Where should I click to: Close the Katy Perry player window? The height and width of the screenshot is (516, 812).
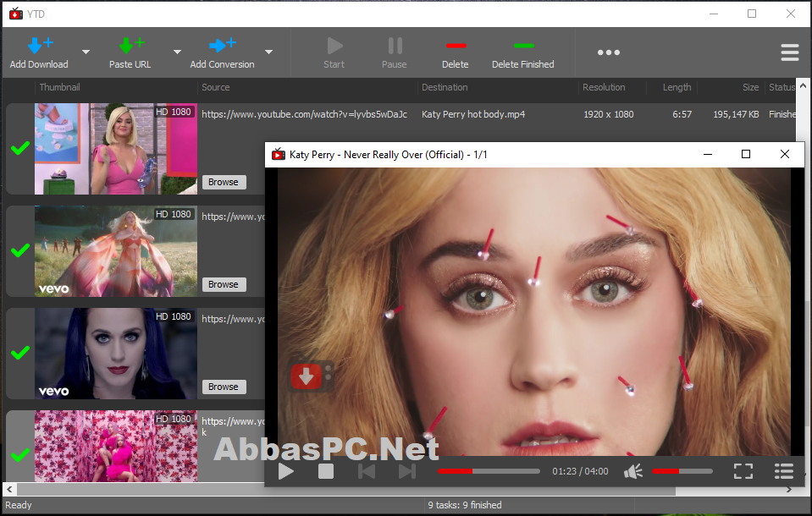tap(785, 154)
